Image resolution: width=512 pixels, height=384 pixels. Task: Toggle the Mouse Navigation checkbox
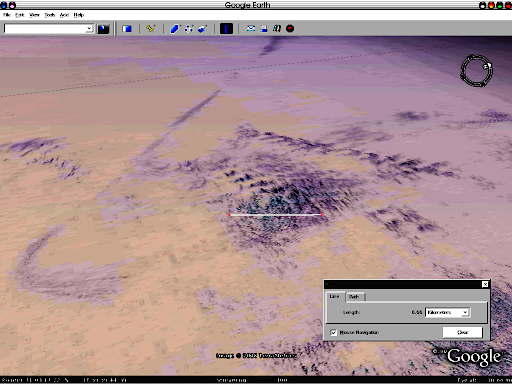(334, 332)
